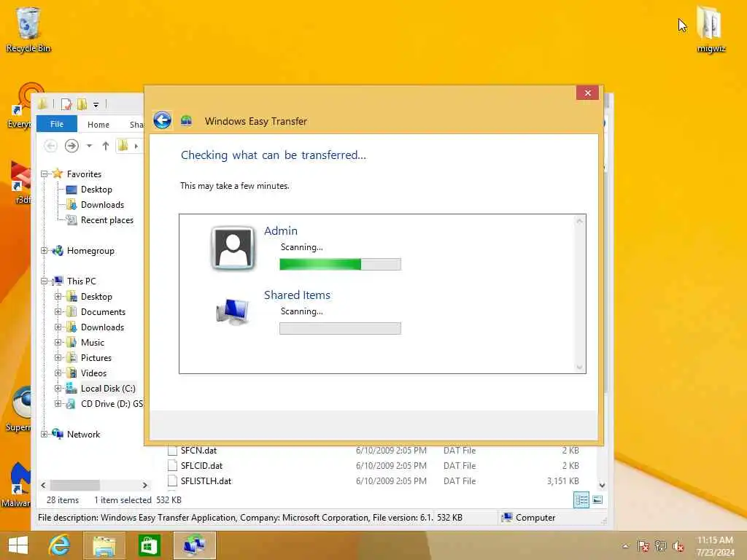
Task: Select Videos under This PC
Action: [93, 373]
